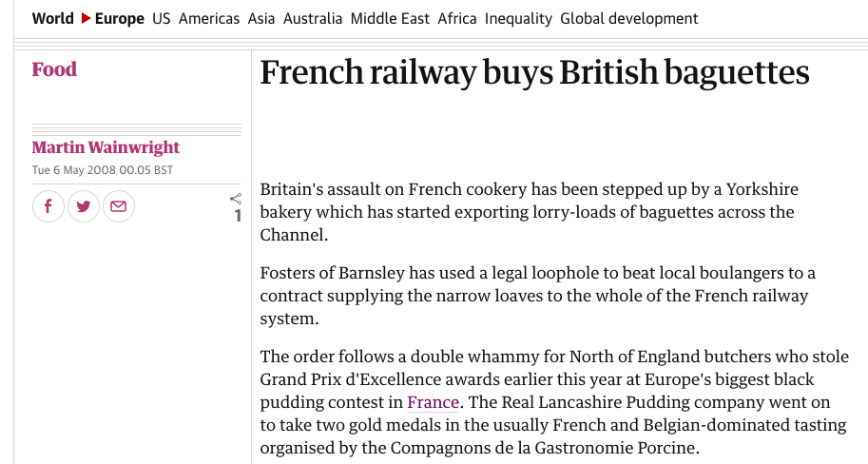Click the red arrow beside World
868x464 pixels.
pyautogui.click(x=86, y=19)
